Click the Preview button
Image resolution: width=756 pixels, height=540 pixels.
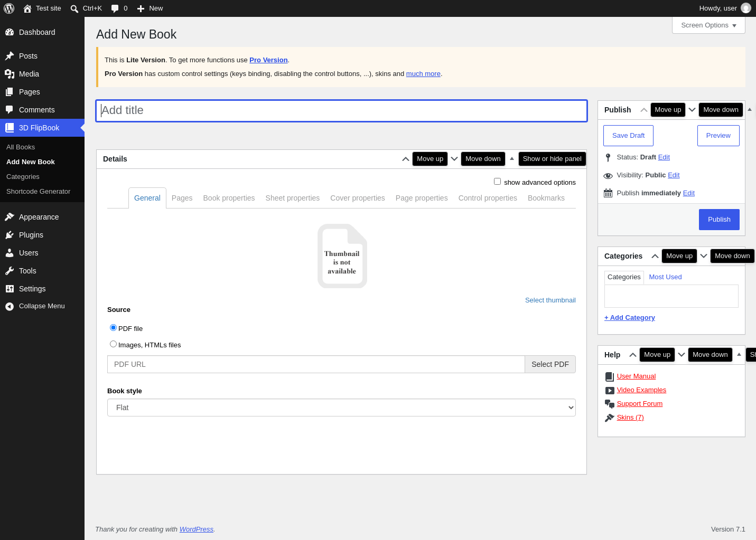[718, 136]
